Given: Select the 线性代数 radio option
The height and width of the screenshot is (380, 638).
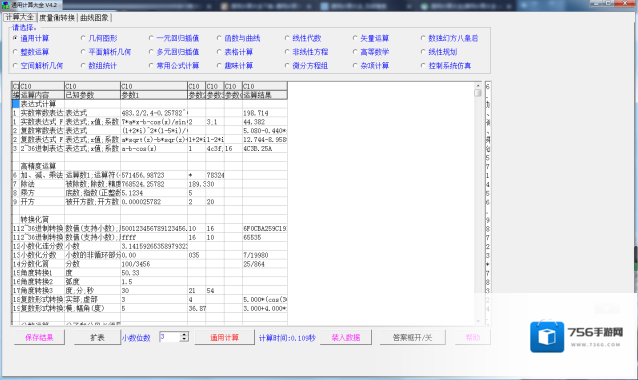Looking at the screenshot, I should click(x=303, y=38).
